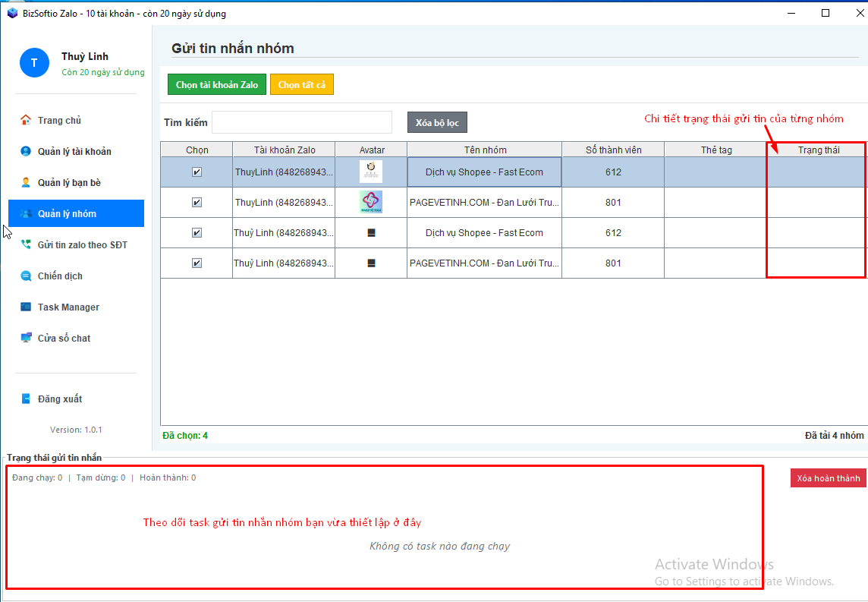Click the red Xóa hoàn thành button

[x=828, y=478]
